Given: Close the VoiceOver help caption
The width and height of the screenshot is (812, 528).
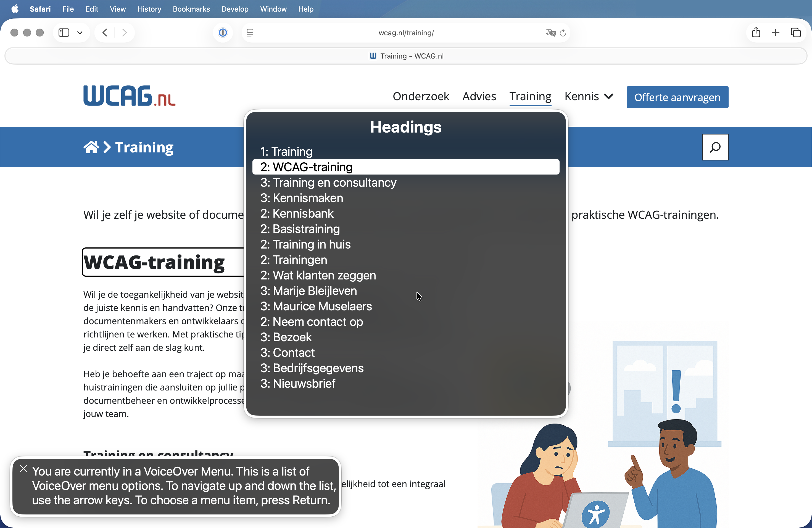Looking at the screenshot, I should (23, 469).
